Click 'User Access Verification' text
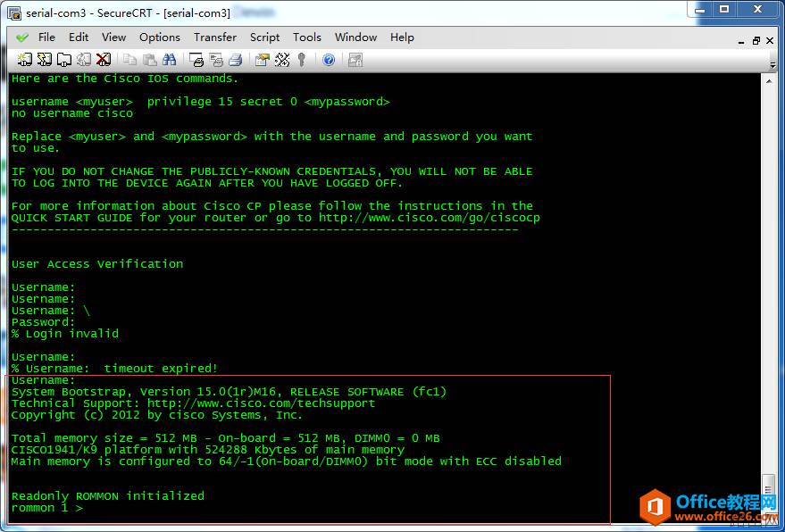This screenshot has width=785, height=532. [x=97, y=264]
